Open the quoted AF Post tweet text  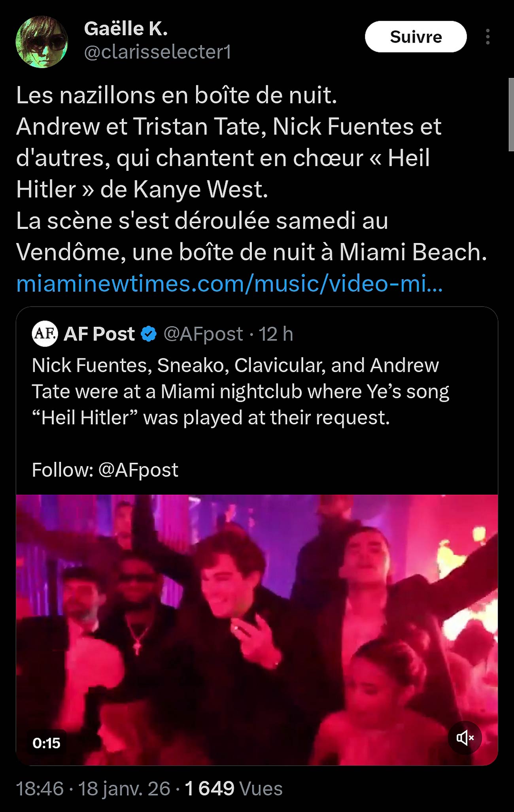tap(240, 391)
